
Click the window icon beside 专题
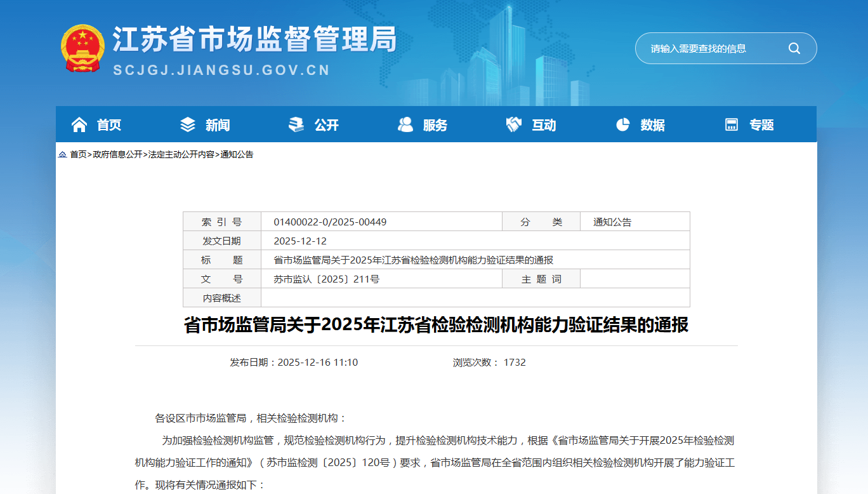pos(732,125)
